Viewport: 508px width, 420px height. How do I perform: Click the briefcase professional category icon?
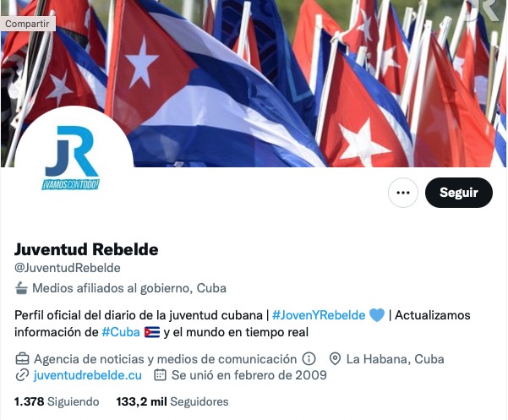click(22, 359)
